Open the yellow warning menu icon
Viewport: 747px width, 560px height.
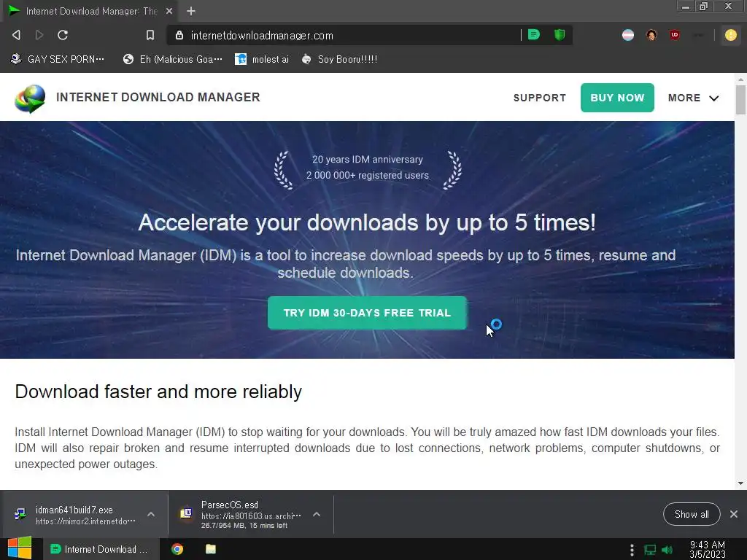point(730,35)
